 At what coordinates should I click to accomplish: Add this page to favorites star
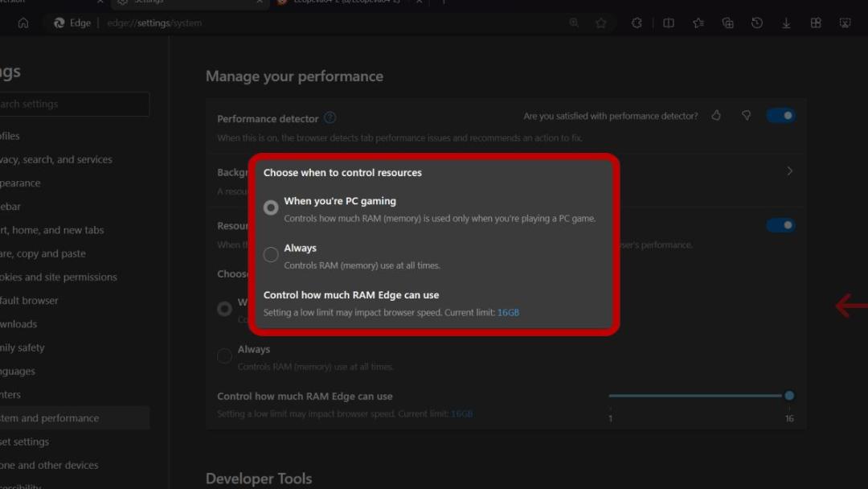[x=600, y=23]
